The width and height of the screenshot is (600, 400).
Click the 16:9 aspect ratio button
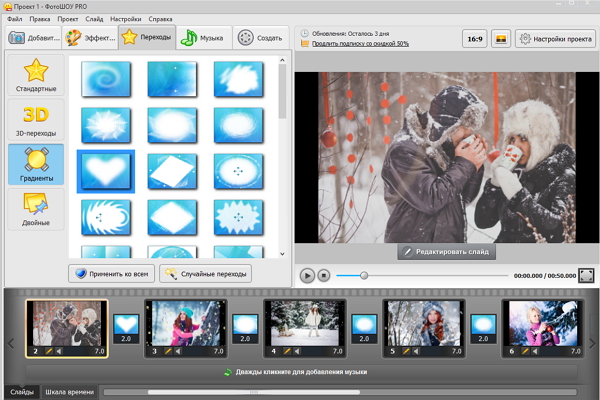click(474, 39)
